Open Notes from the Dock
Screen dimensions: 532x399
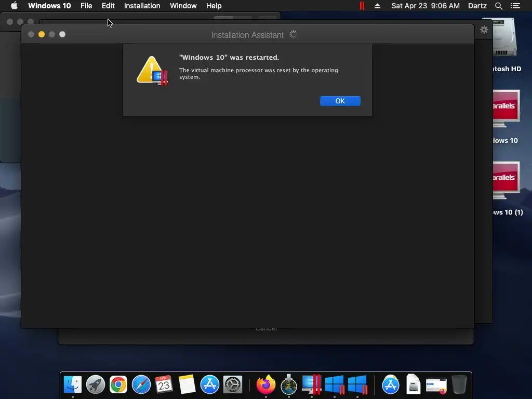point(187,384)
